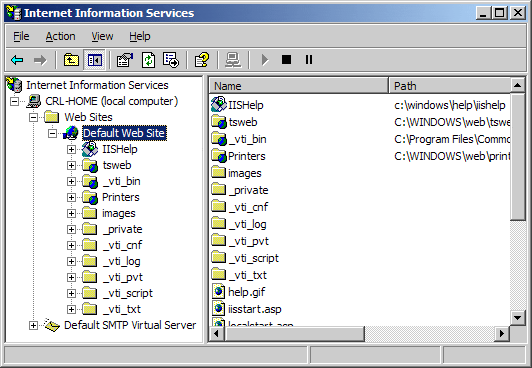532x368 pixels.
Task: Open the Action menu
Action: [60, 36]
